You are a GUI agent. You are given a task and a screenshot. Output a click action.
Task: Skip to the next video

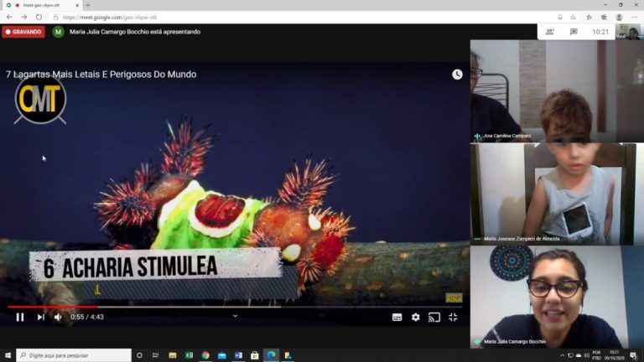click(40, 317)
